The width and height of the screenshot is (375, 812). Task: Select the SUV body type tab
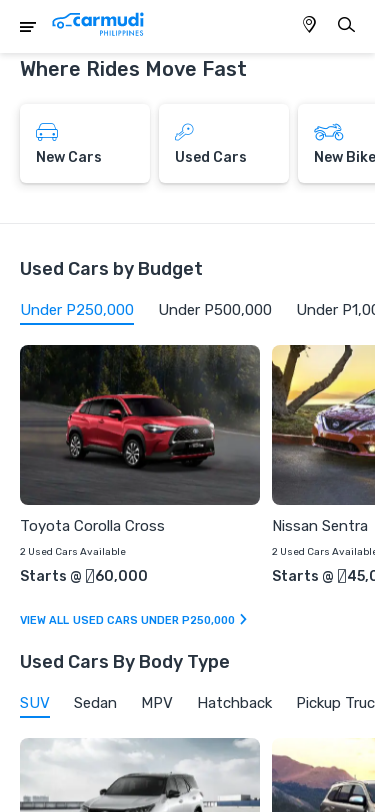point(35,703)
